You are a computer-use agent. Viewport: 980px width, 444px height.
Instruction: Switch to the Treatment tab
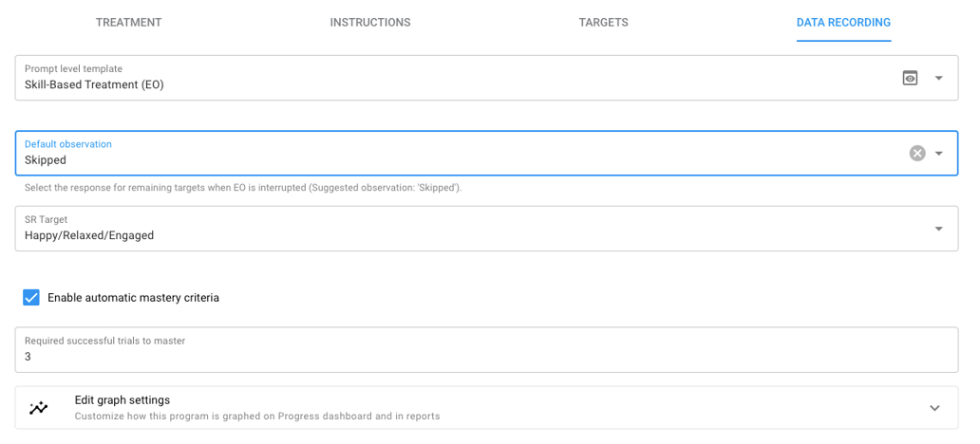[128, 23]
